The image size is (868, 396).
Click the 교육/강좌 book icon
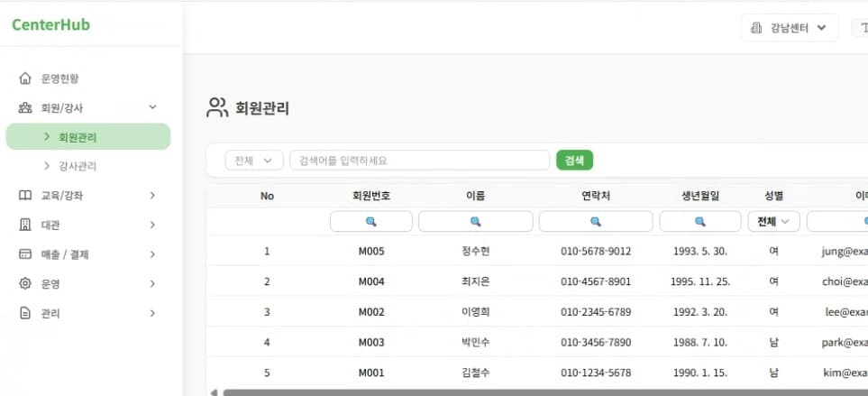(x=25, y=195)
